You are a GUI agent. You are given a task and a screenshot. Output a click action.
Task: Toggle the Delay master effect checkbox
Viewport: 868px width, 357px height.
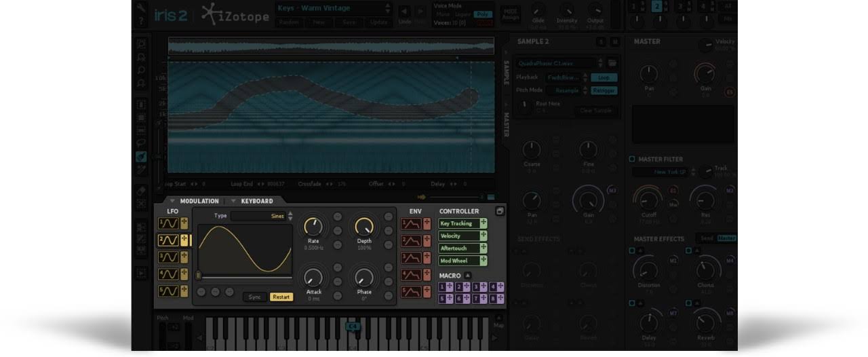coord(632,303)
